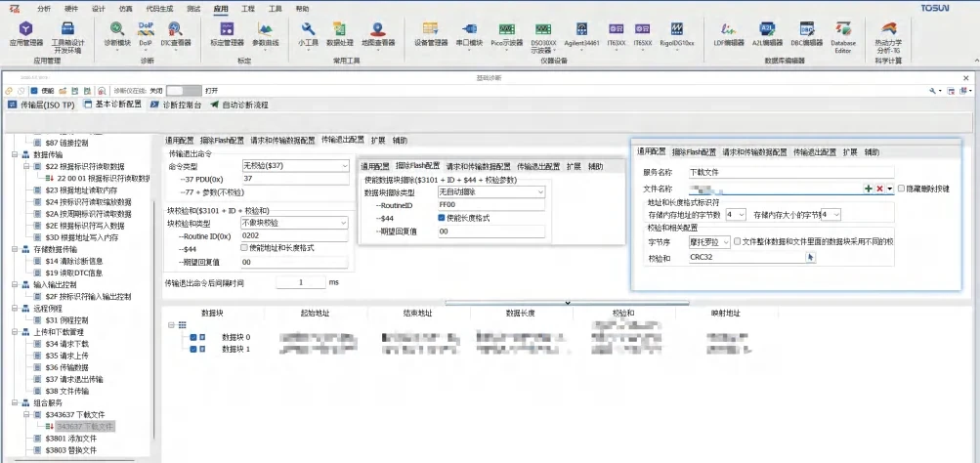Open the 数据块擦除类型 无自动擦除 dropdown
Screen dimensions: 980x463
[491, 192]
